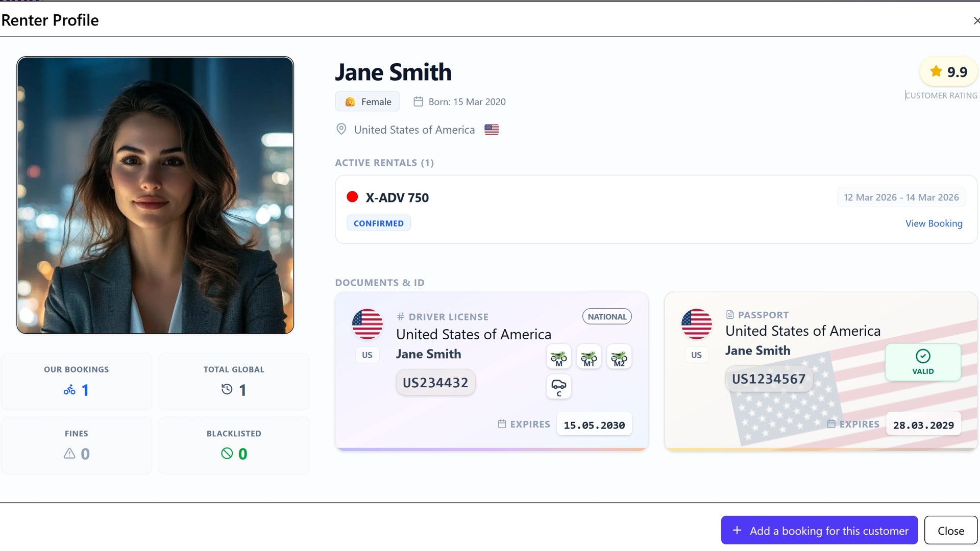Click the FINES stat card
This screenshot has width=980, height=551.
[x=77, y=445]
